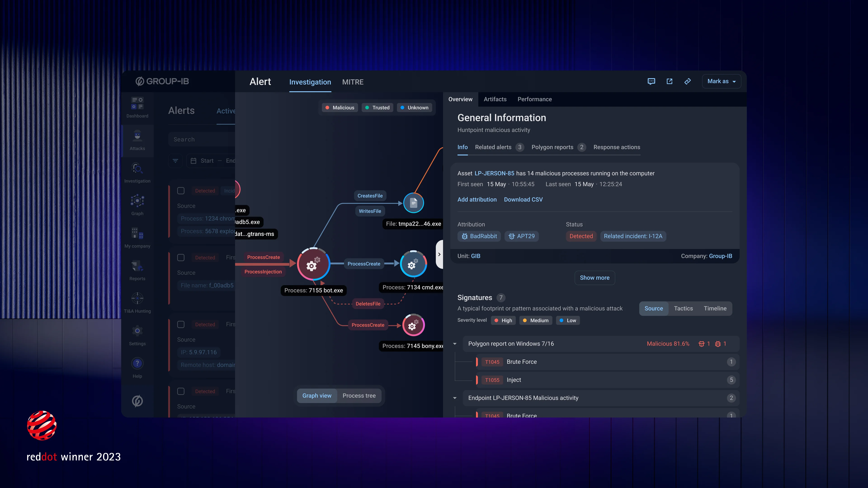Click the APT29 attribution tag
Screen dimensions: 868x488
point(522,236)
